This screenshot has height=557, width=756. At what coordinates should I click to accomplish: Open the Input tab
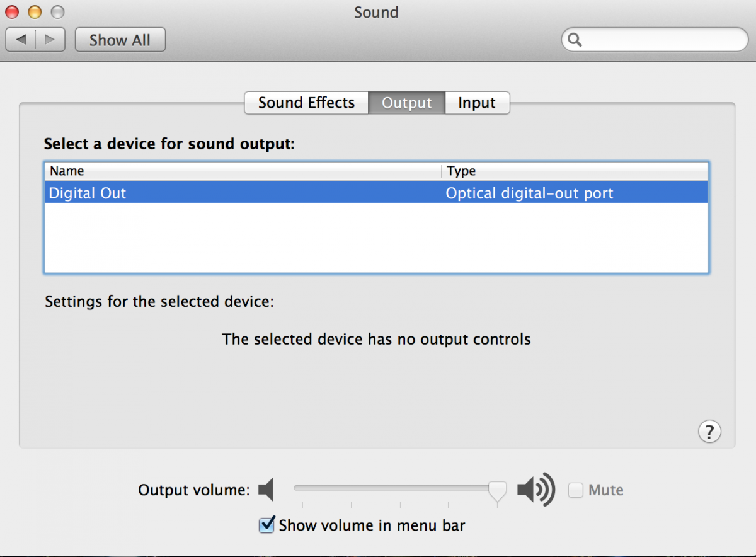477,103
